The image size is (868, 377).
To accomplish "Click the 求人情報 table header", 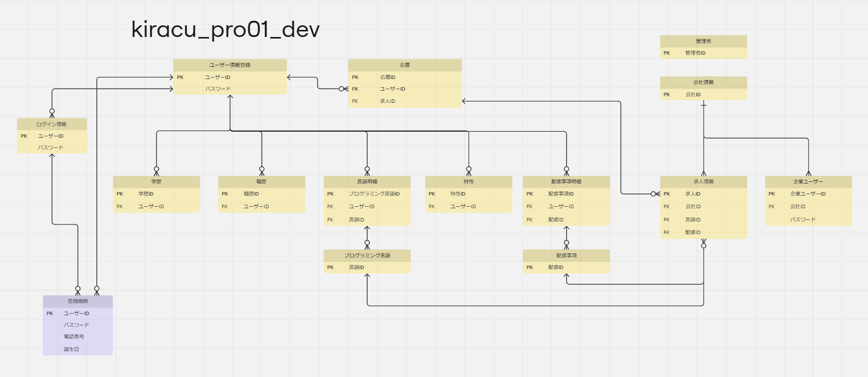I will click(x=703, y=181).
